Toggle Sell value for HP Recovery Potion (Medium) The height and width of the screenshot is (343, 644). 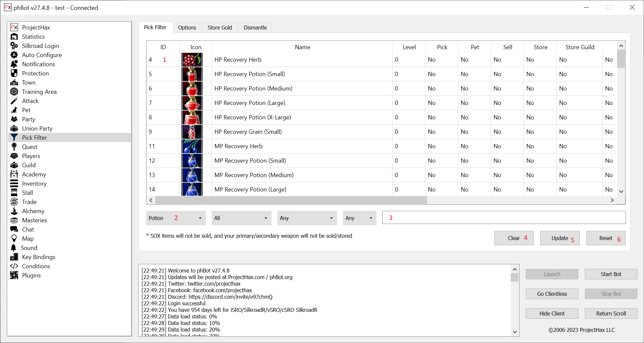(497, 89)
